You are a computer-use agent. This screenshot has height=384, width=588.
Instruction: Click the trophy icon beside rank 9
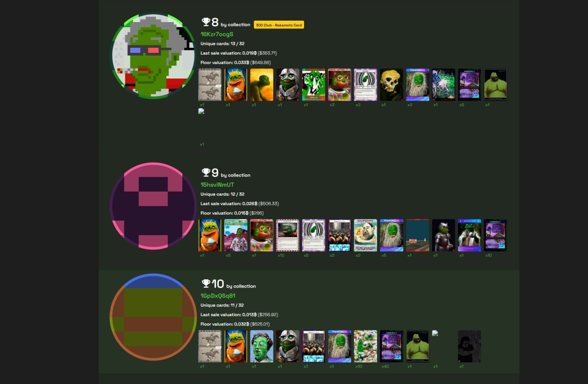206,172
